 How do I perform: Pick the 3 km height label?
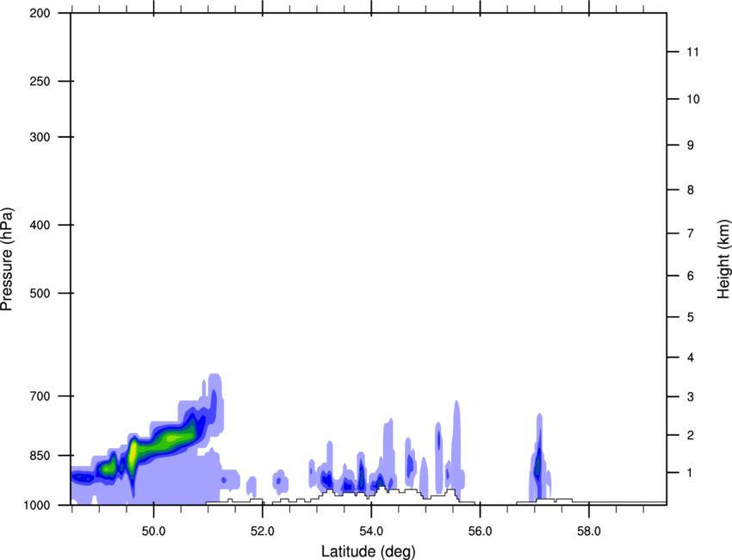click(691, 397)
